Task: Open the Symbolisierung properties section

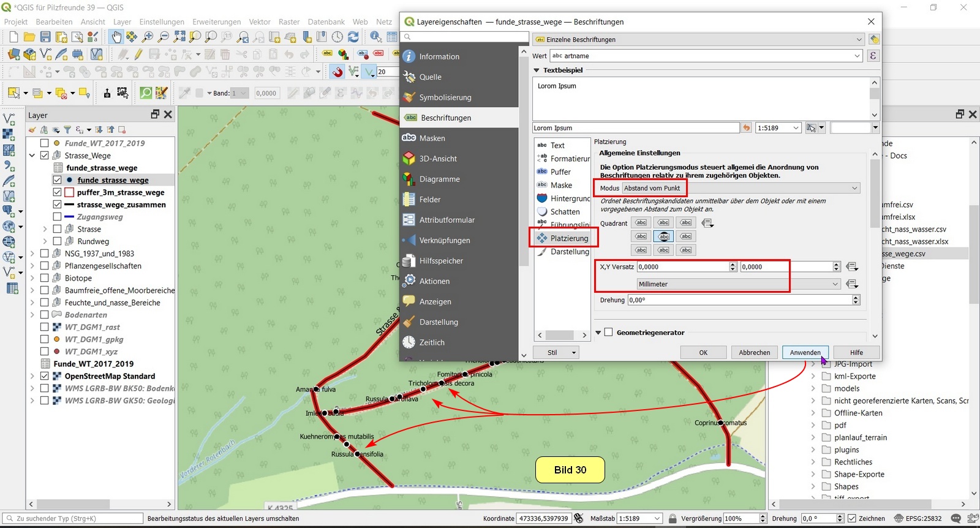Action: click(x=445, y=97)
